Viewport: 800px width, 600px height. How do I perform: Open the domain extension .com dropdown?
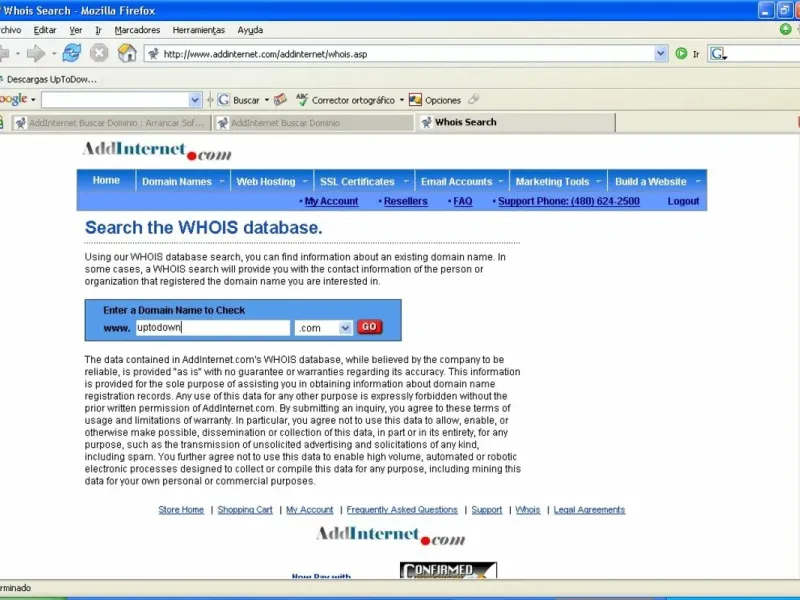click(x=345, y=328)
